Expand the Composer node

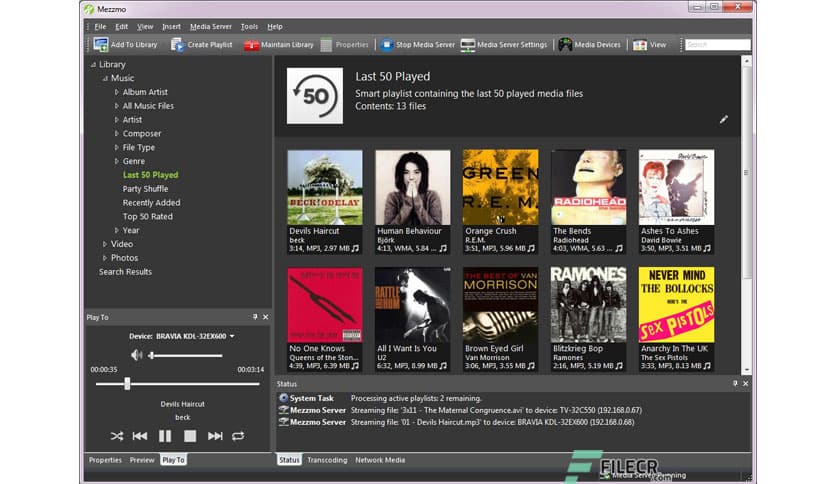[116, 134]
